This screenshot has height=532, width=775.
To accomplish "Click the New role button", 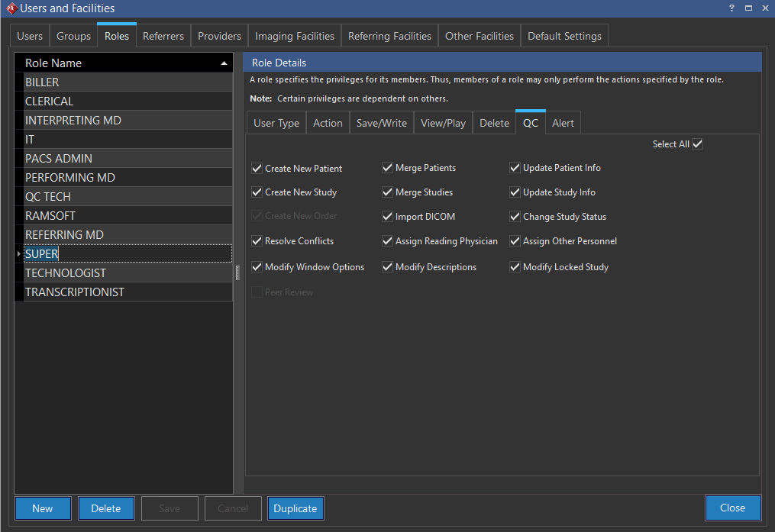I will pyautogui.click(x=43, y=508).
